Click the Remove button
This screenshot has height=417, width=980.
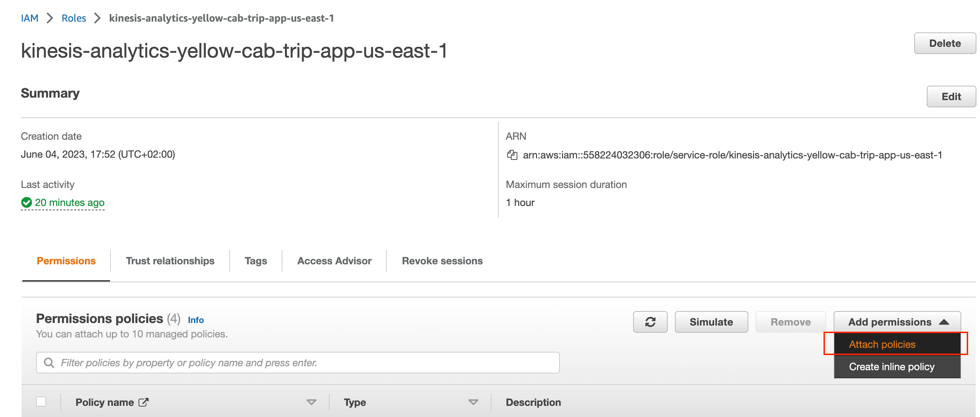(x=790, y=322)
